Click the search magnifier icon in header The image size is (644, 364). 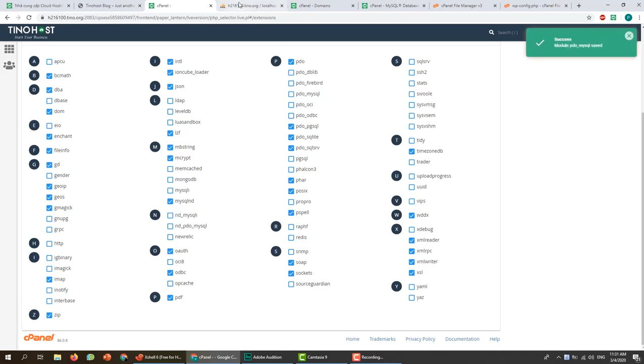(x=491, y=32)
